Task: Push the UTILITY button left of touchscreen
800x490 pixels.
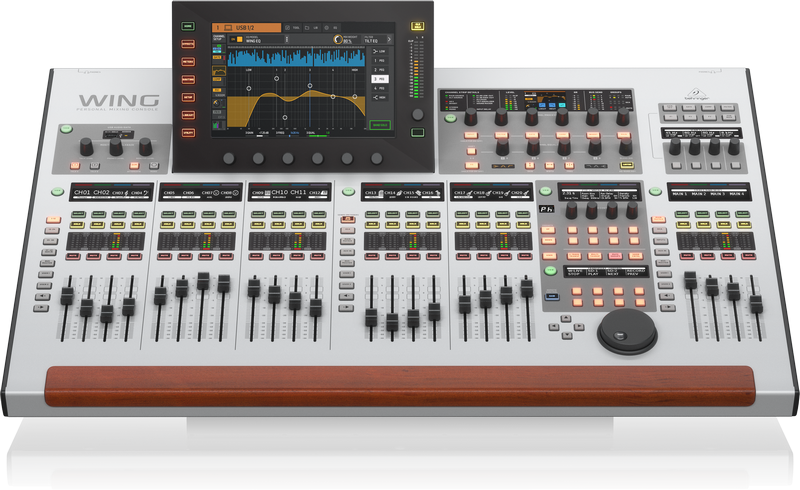Action: [x=188, y=133]
